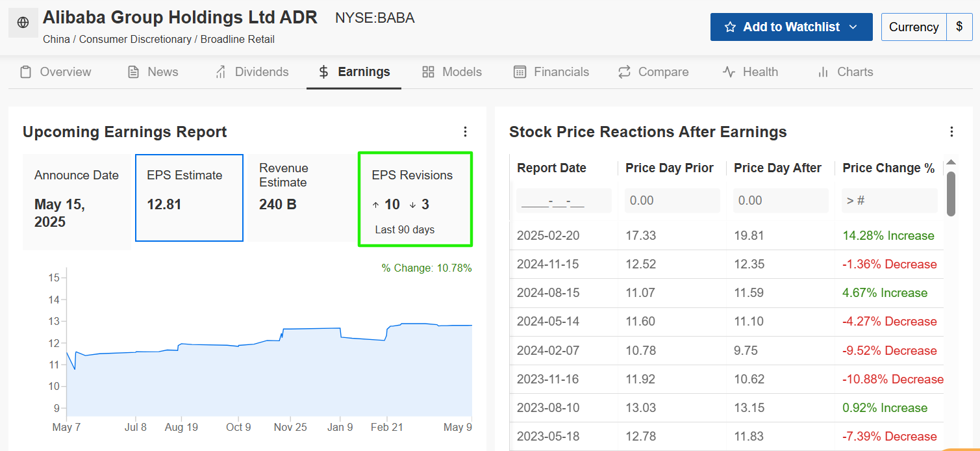980x451 pixels.
Task: Click the Report Date filter input
Action: 564,201
